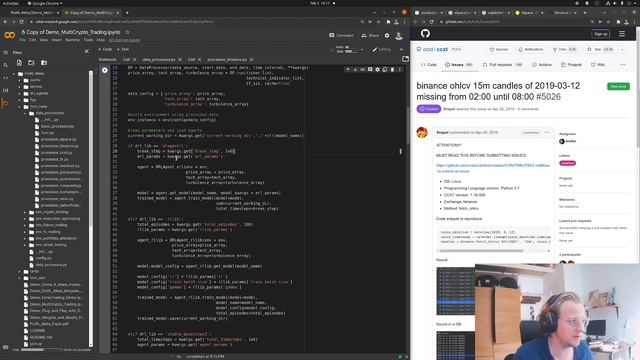The height and width of the screenshot is (360, 640).
Task: Open the GitHub Actions tab
Action: pyautogui.click(x=542, y=64)
